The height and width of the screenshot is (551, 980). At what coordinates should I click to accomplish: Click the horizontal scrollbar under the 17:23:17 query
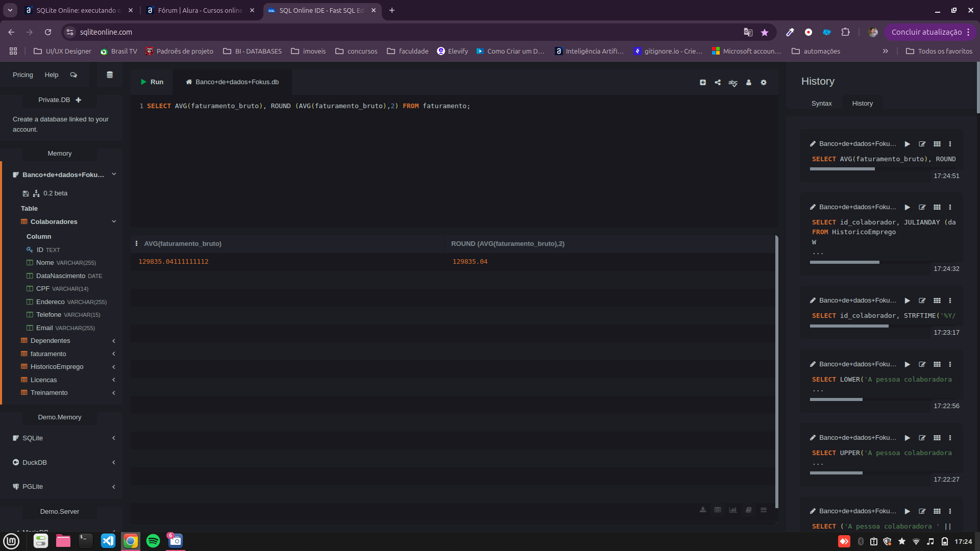(x=849, y=326)
